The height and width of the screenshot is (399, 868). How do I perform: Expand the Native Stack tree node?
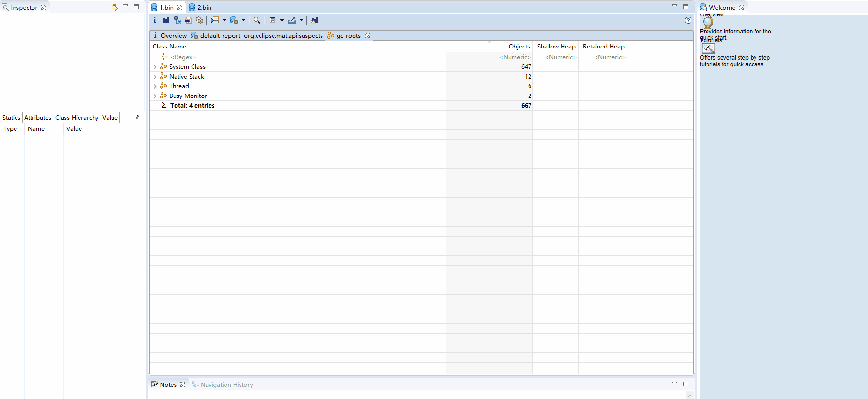pyautogui.click(x=155, y=77)
